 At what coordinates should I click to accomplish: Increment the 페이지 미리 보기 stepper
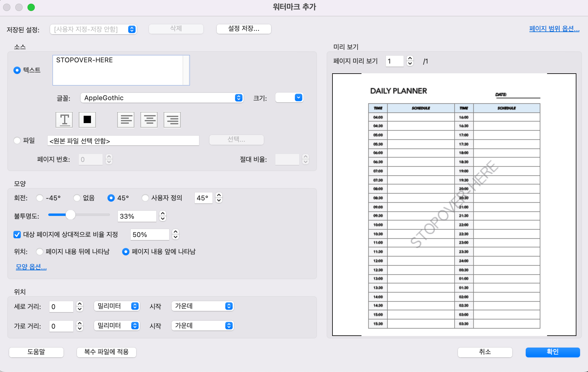[x=410, y=59]
